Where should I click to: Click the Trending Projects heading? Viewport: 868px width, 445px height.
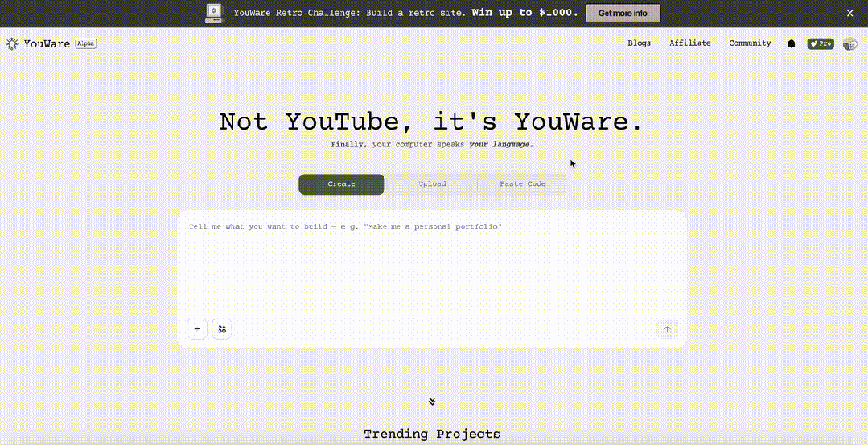432,435
